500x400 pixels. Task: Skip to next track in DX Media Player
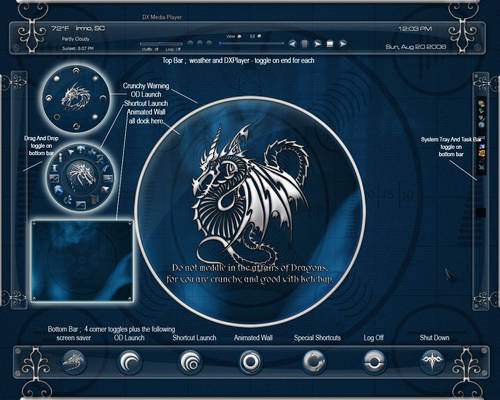point(342,44)
